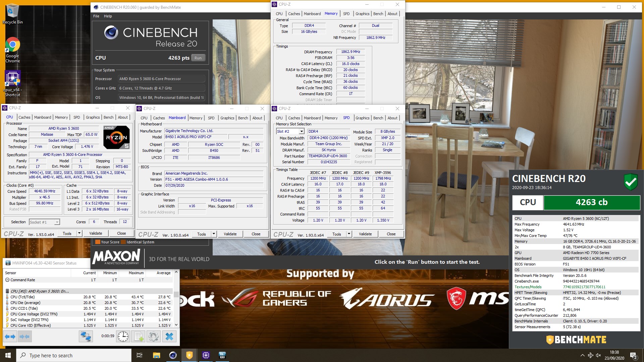Open the Windows Start menu

coord(8,355)
